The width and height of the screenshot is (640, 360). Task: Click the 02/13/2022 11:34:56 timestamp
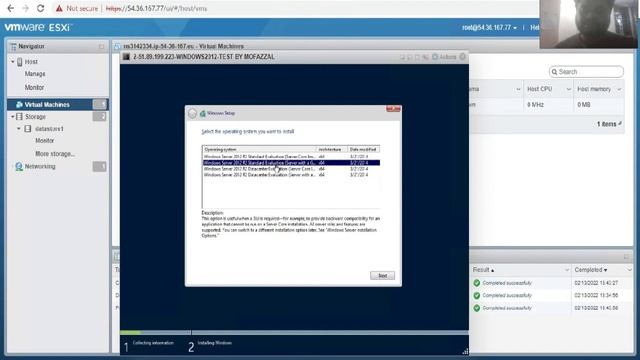(x=596, y=296)
